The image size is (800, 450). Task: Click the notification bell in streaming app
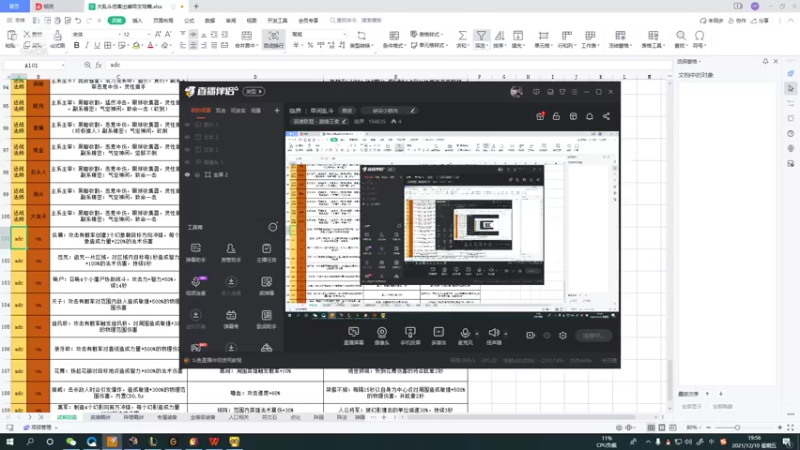point(589,116)
